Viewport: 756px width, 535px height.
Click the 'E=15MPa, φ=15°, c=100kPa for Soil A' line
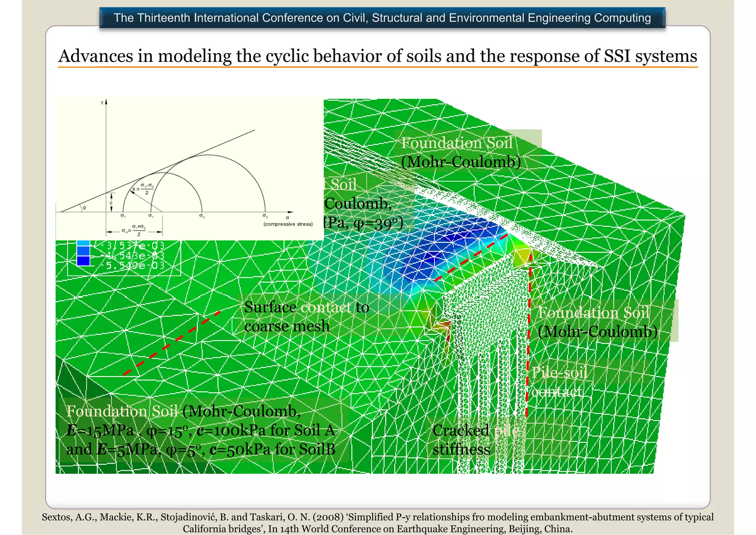click(x=200, y=430)
